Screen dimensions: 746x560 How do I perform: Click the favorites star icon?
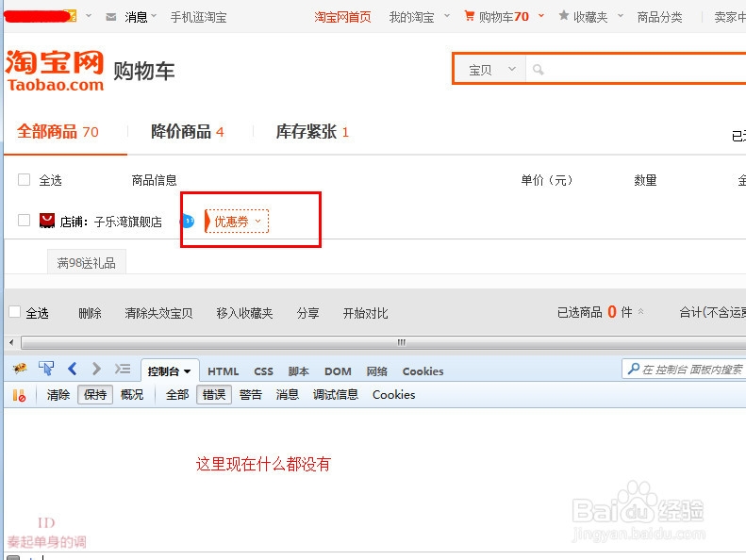(564, 16)
